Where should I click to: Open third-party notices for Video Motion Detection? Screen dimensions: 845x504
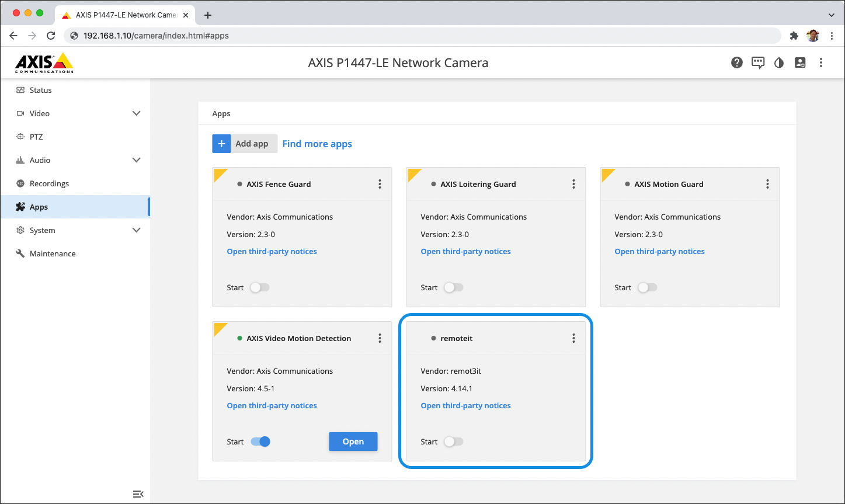[x=272, y=405]
